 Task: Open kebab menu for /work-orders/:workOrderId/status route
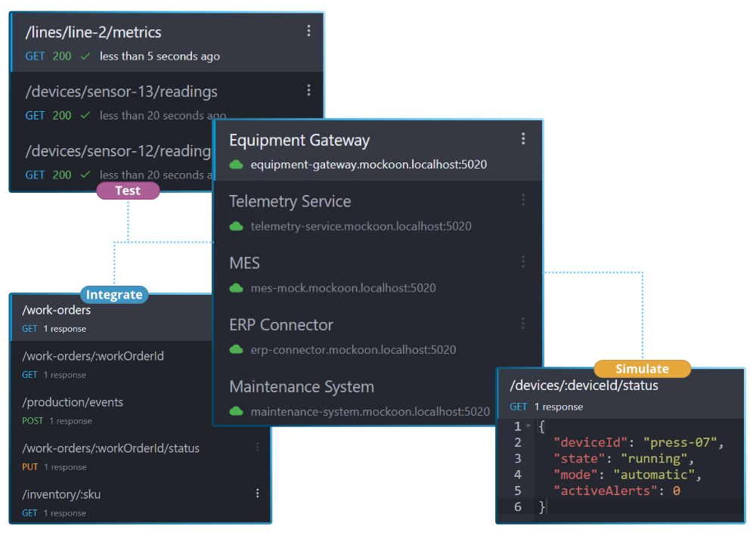point(258,447)
